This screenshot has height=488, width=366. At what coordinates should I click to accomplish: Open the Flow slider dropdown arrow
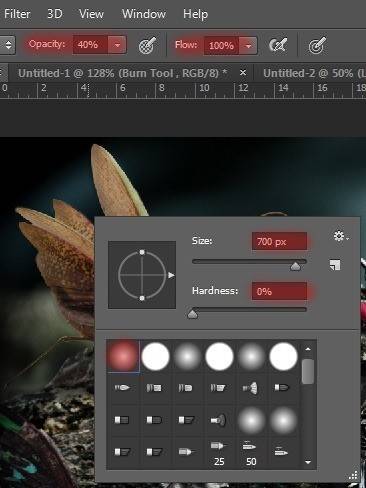click(x=248, y=46)
